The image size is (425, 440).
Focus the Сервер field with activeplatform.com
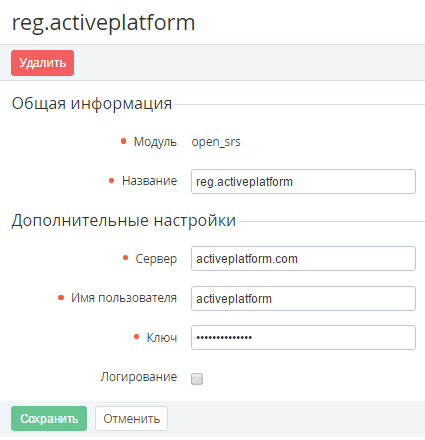coord(303,259)
